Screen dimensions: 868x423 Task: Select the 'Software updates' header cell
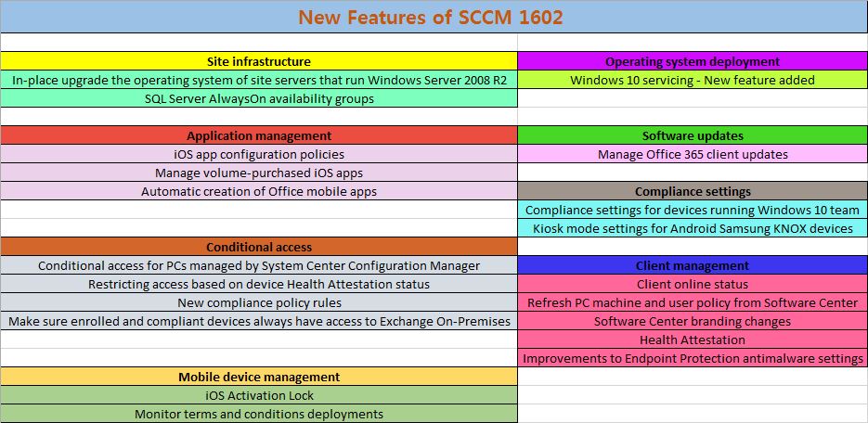[693, 135]
